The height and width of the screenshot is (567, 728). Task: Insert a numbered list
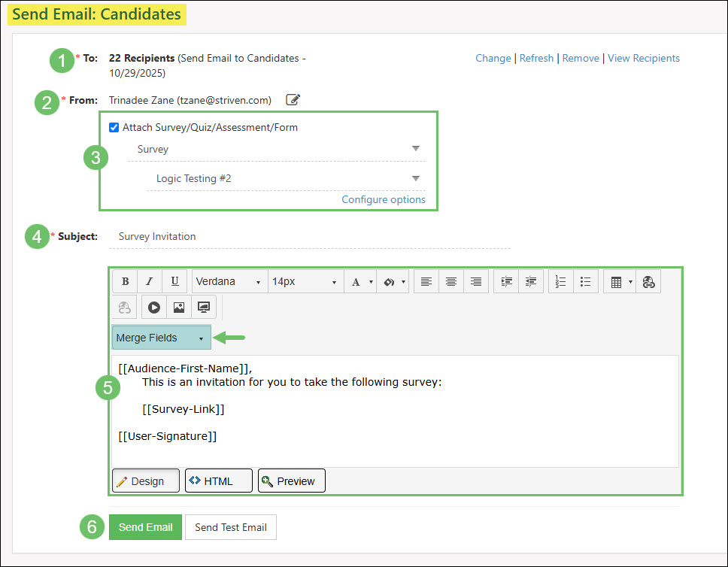tap(562, 280)
